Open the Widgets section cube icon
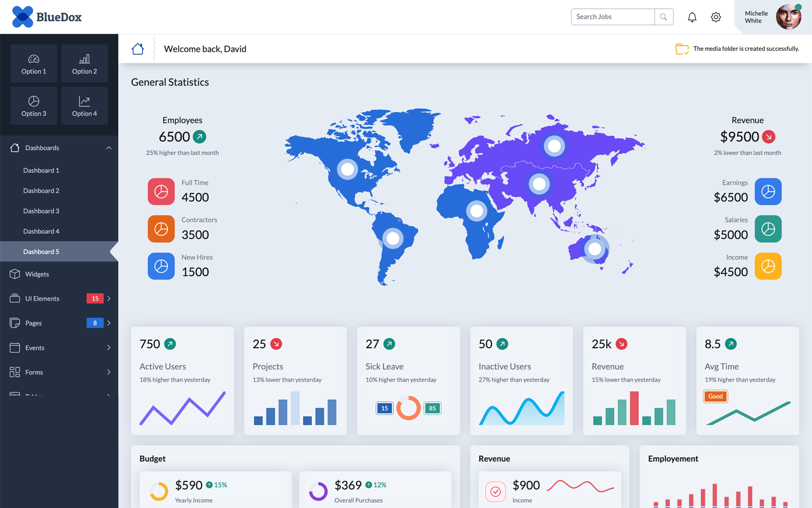The height and width of the screenshot is (508, 812). click(x=14, y=274)
